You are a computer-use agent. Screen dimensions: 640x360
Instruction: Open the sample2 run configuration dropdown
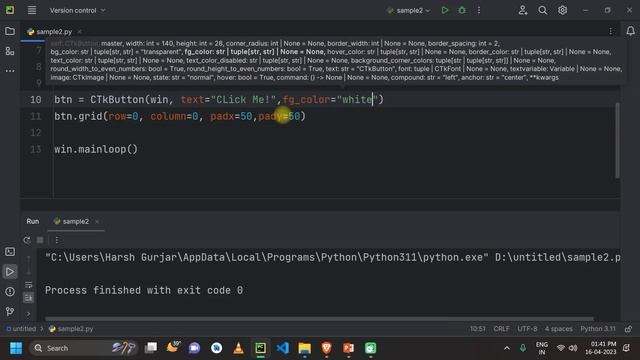click(409, 10)
